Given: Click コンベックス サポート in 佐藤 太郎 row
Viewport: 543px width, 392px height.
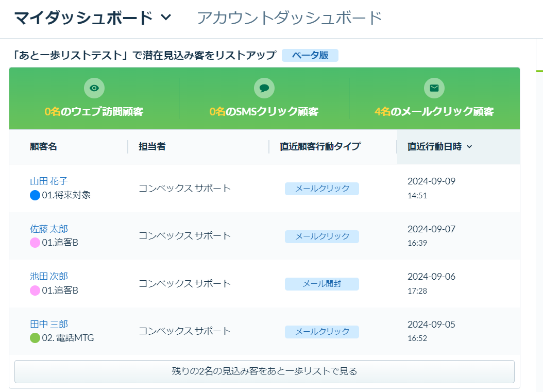Looking at the screenshot, I should 184,236.
